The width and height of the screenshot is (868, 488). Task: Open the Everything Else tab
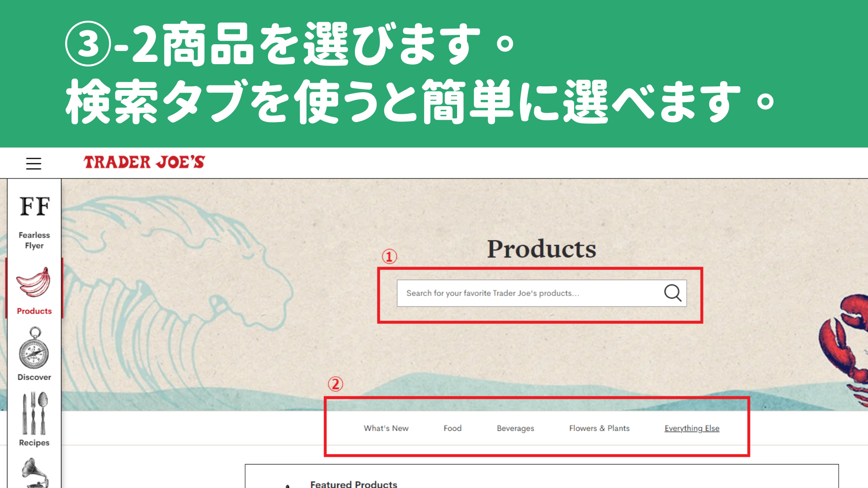pyautogui.click(x=692, y=428)
